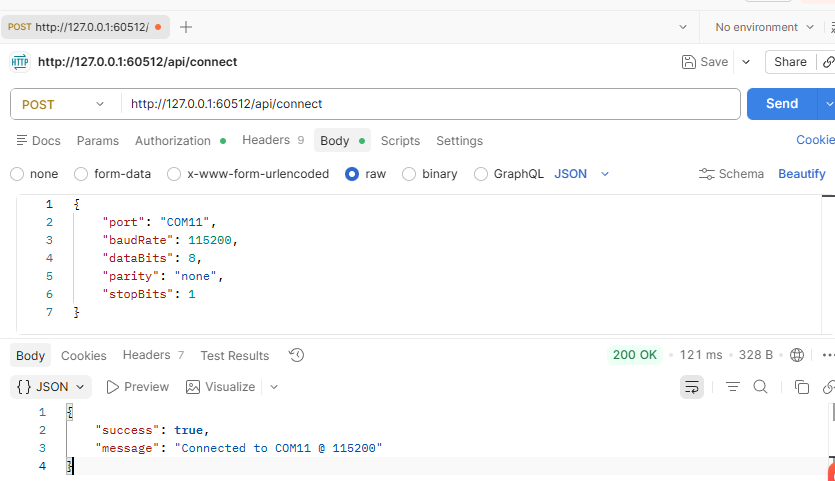Open the request Headers 9 tab
The height and width of the screenshot is (481, 835).
tap(273, 140)
